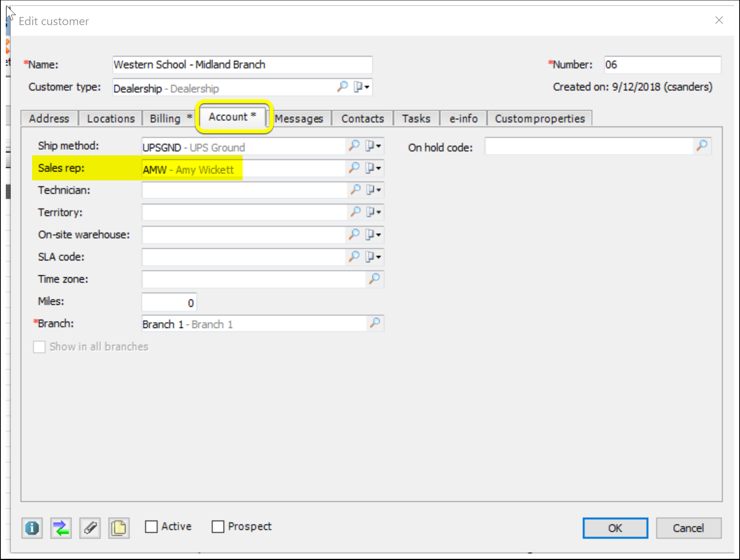Toggle the Active checkbox
This screenshot has width=740, height=560.
click(x=151, y=526)
